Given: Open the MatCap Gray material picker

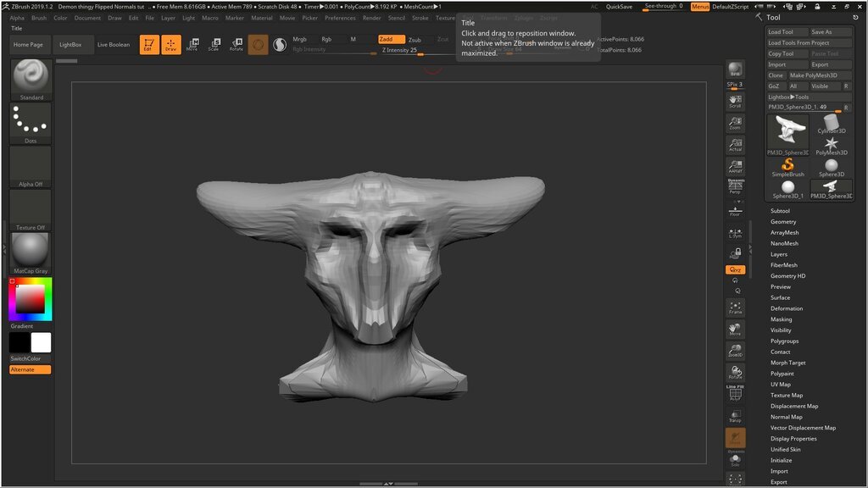Looking at the screenshot, I should 31,253.
